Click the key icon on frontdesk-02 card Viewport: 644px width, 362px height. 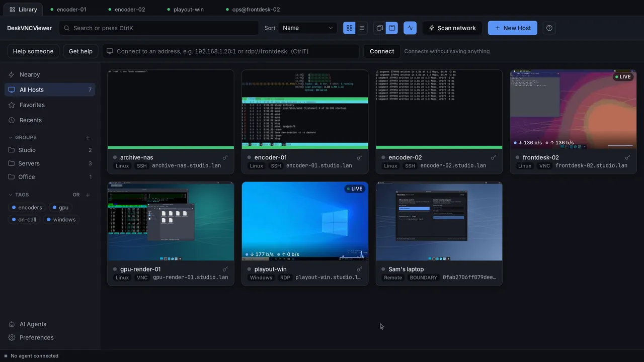(627, 157)
